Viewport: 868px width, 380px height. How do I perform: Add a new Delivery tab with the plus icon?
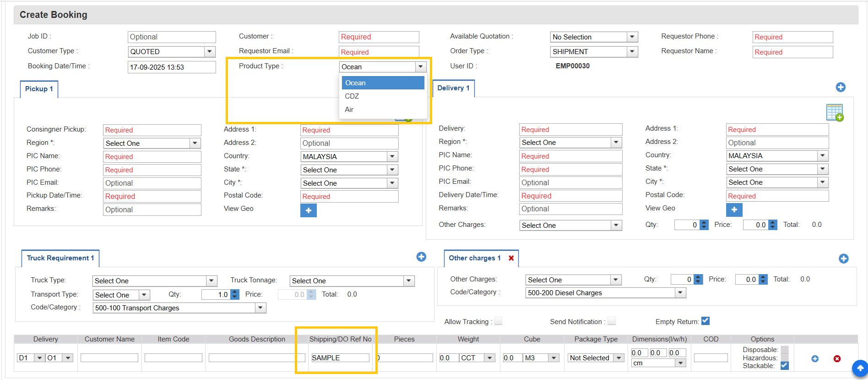(x=841, y=87)
